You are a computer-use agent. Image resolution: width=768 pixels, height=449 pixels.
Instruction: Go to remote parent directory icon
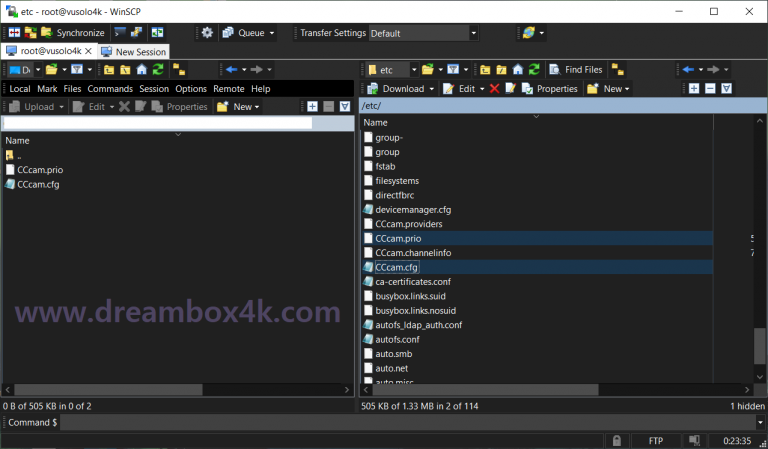(485, 70)
